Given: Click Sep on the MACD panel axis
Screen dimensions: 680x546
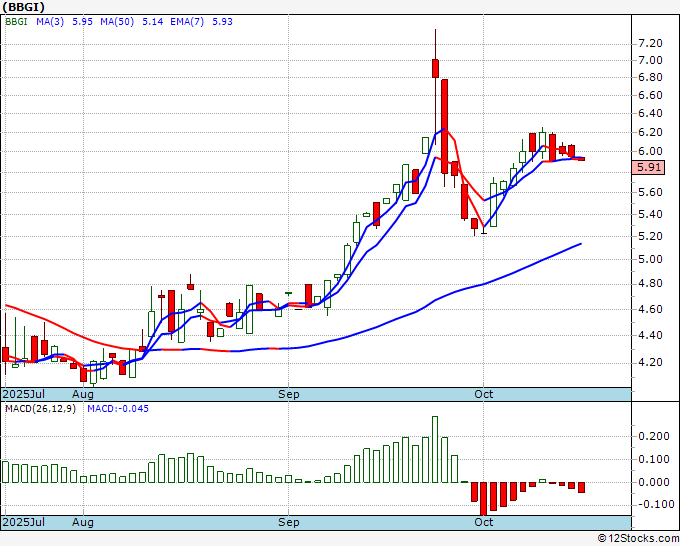Looking at the screenshot, I should (x=288, y=522).
